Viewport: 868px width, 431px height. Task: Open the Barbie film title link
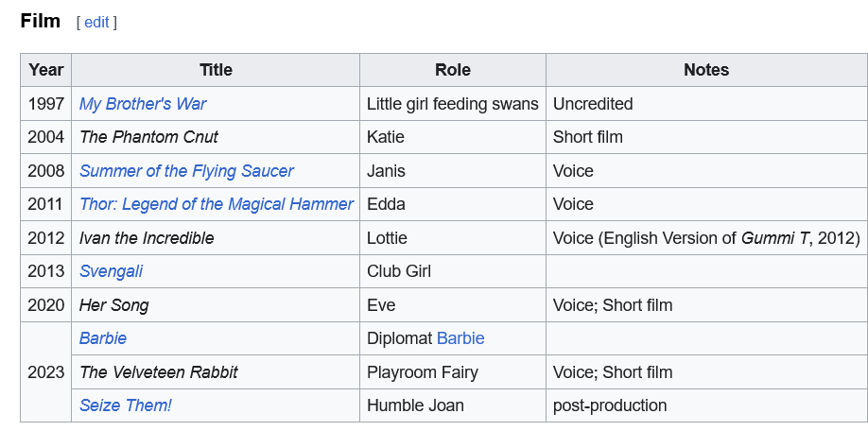tap(102, 338)
